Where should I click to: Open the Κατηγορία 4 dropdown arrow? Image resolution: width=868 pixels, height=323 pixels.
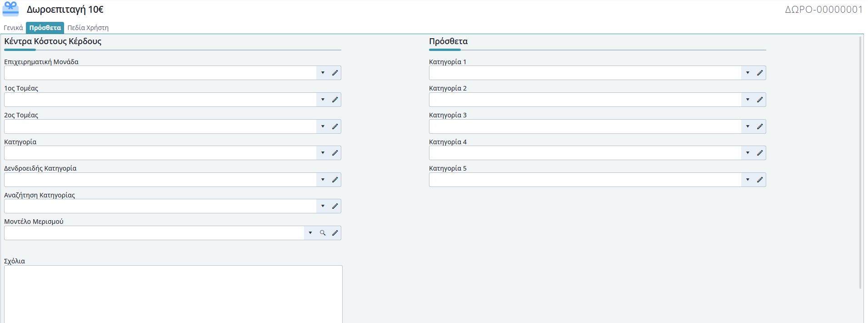[x=748, y=153]
